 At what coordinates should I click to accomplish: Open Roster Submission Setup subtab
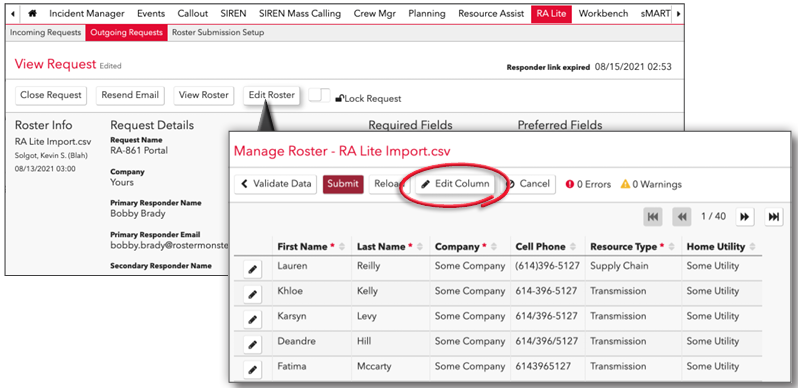pyautogui.click(x=218, y=33)
